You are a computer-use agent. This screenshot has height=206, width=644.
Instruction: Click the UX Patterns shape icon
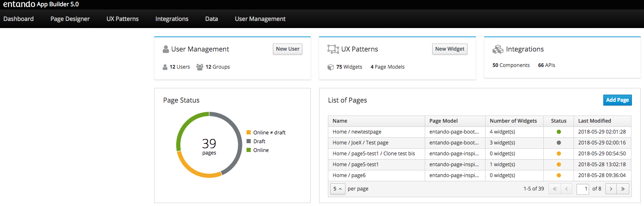point(333,49)
